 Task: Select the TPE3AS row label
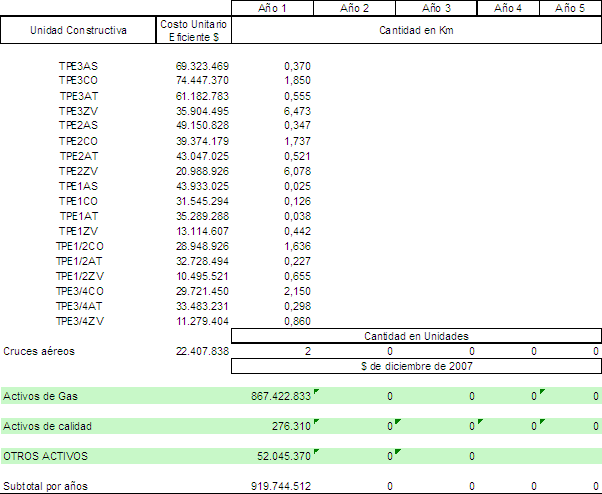(x=77, y=65)
